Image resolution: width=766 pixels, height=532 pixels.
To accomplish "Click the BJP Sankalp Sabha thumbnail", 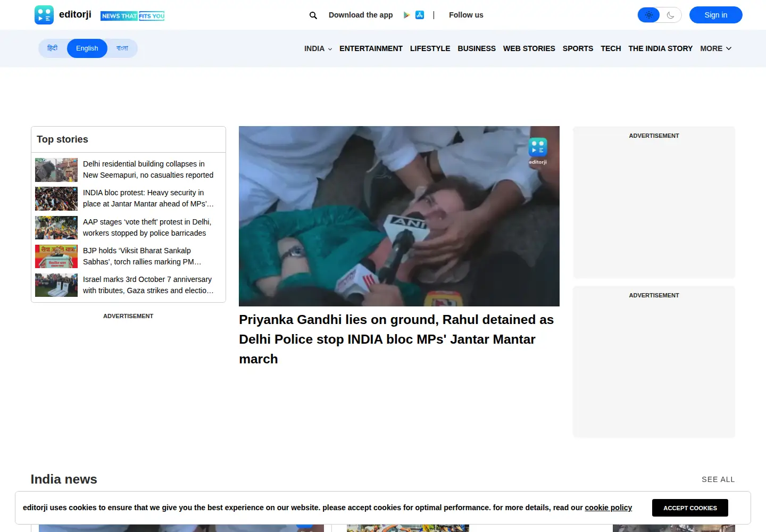I will pyautogui.click(x=56, y=256).
